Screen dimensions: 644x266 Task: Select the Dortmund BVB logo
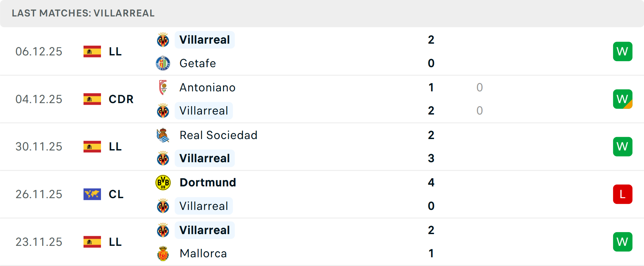tap(163, 182)
